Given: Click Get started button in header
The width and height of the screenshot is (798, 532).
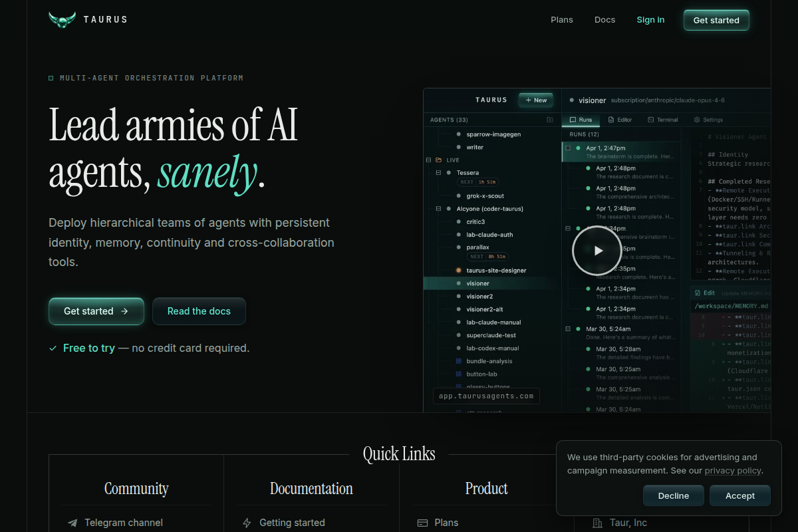Looking at the screenshot, I should tap(716, 20).
